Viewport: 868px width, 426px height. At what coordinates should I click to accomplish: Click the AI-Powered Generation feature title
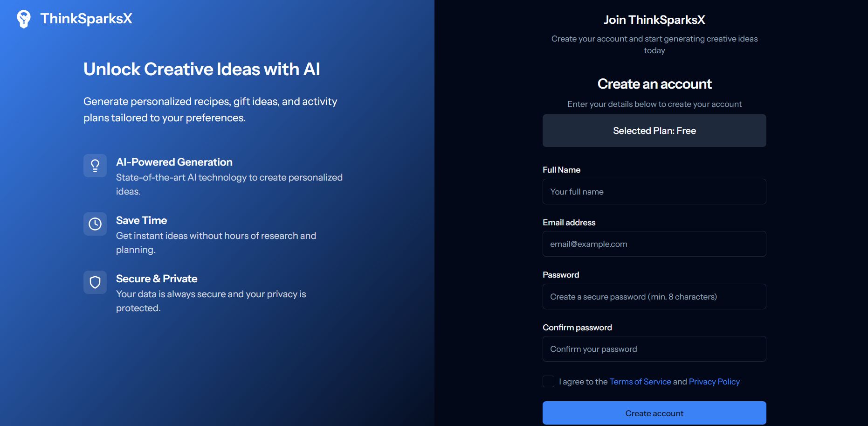174,162
